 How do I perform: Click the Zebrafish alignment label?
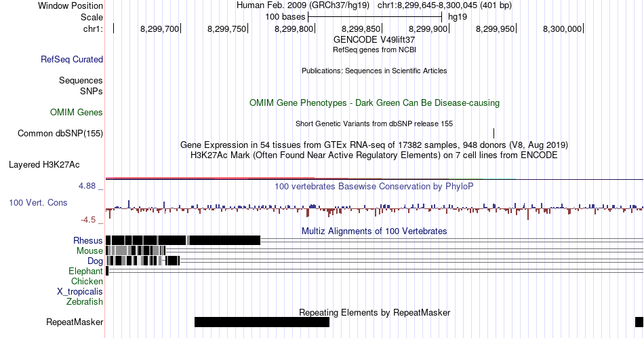point(85,302)
